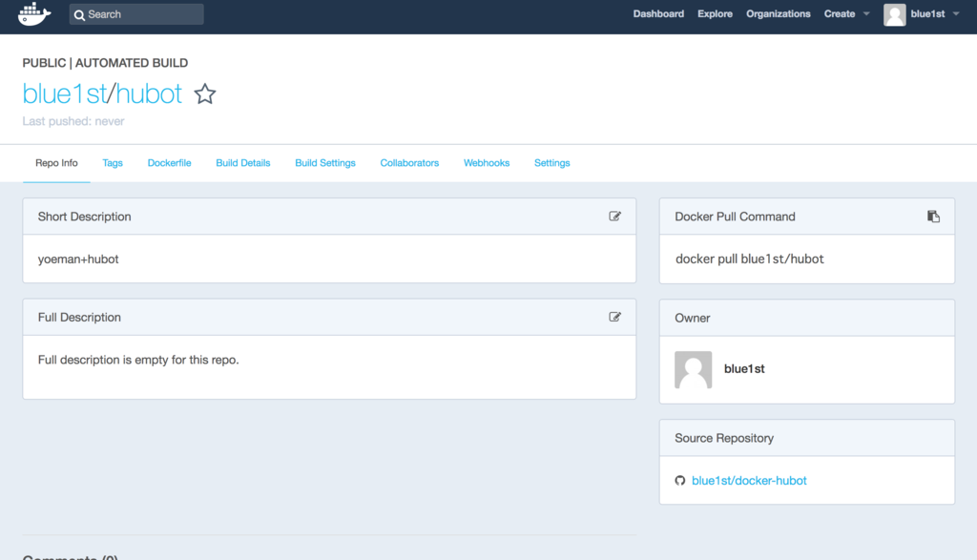Edit the Short Description via pencil icon
Screen dimensions: 977x560
[615, 217]
